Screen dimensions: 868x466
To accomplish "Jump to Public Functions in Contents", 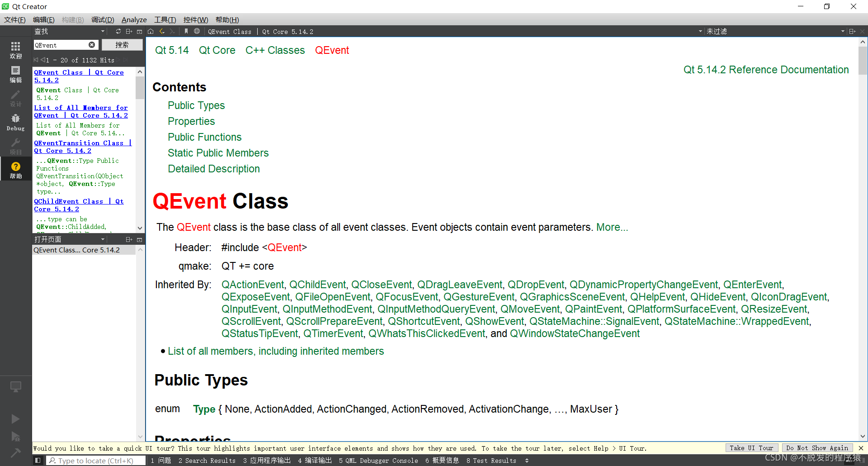I will point(204,137).
